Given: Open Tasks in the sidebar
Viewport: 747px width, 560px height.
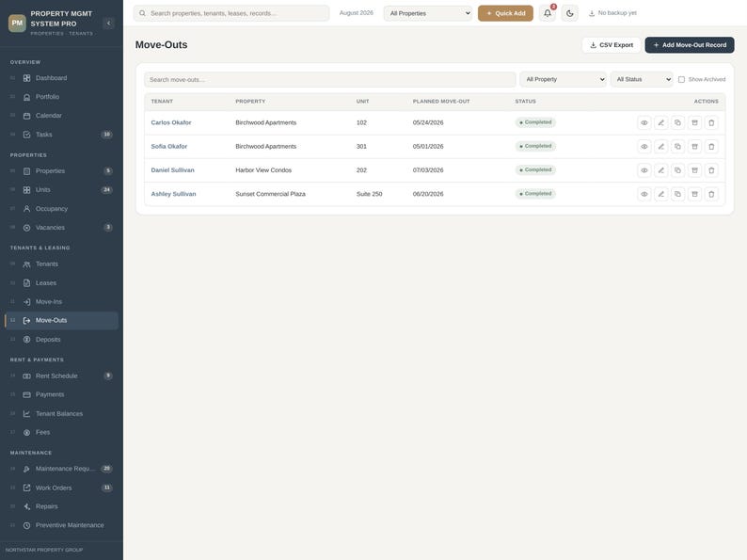Looking at the screenshot, I should pos(61,135).
